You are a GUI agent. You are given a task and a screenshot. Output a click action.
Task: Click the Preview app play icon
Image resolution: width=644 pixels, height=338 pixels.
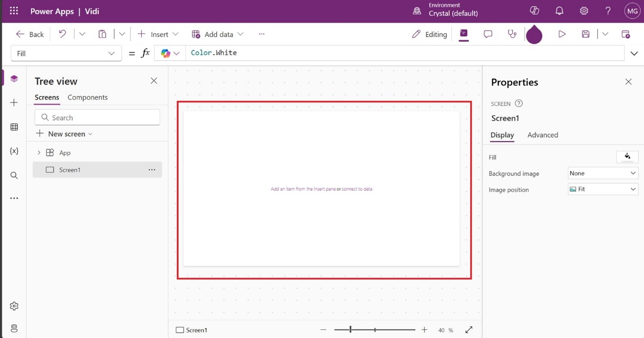point(562,34)
